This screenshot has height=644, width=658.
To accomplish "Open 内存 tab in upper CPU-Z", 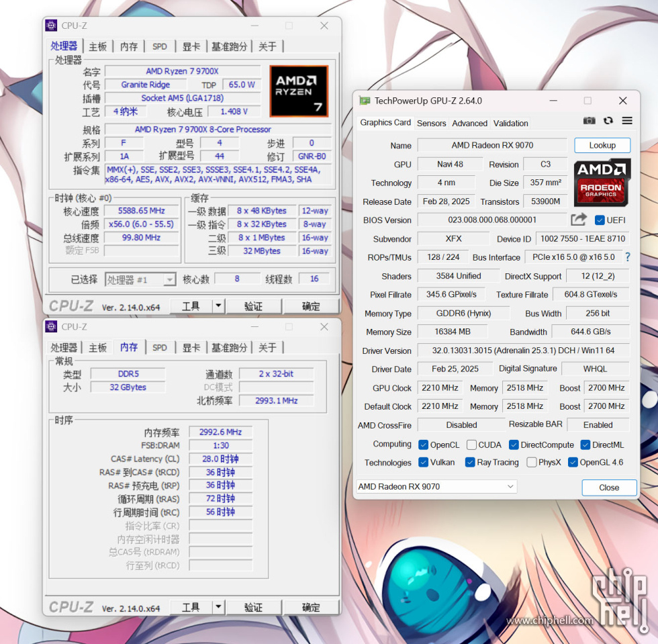I will pos(129,46).
